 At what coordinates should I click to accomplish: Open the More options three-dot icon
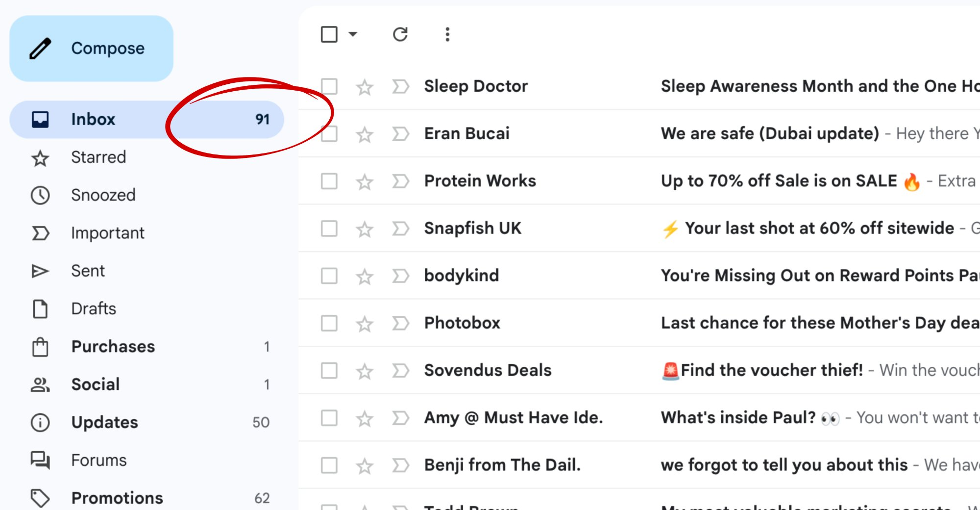(447, 34)
